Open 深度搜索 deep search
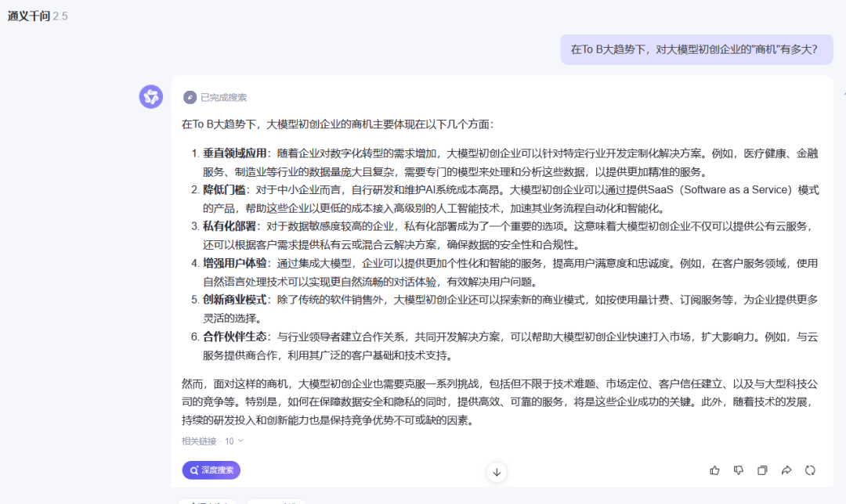The width and height of the screenshot is (846, 504). [211, 470]
